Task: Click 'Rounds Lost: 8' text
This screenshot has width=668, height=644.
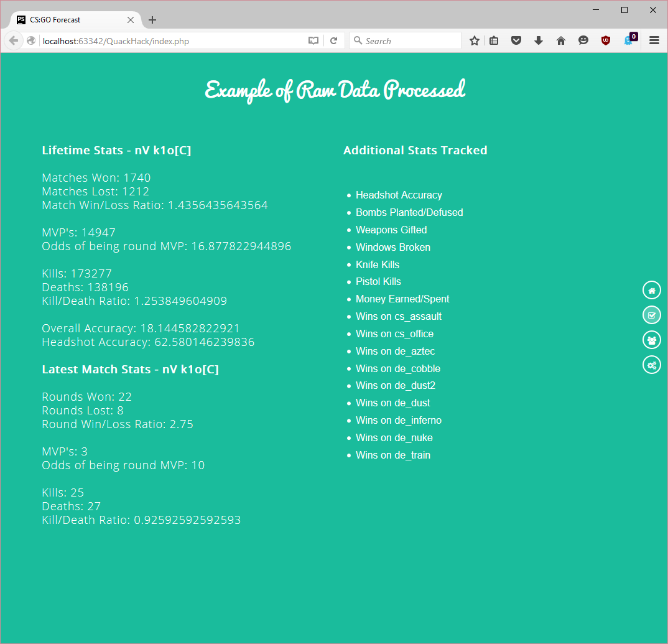Action: (83, 411)
